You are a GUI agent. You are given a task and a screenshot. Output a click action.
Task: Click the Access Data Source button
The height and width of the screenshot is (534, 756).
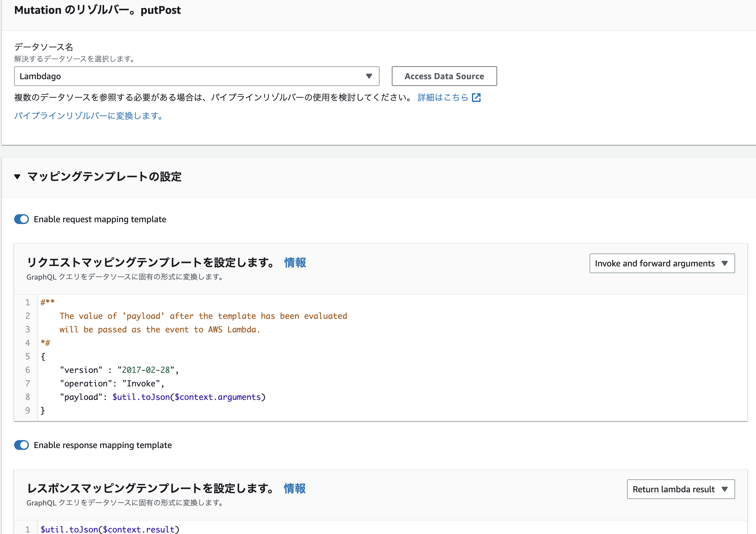point(444,76)
